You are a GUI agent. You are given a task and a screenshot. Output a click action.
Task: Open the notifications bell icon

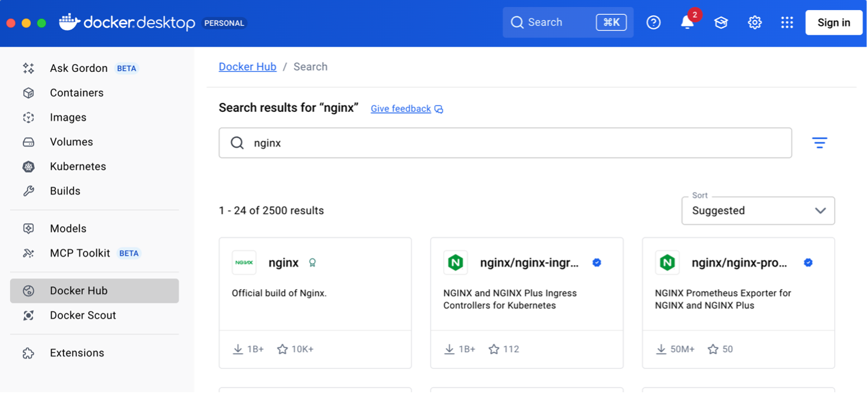click(687, 23)
